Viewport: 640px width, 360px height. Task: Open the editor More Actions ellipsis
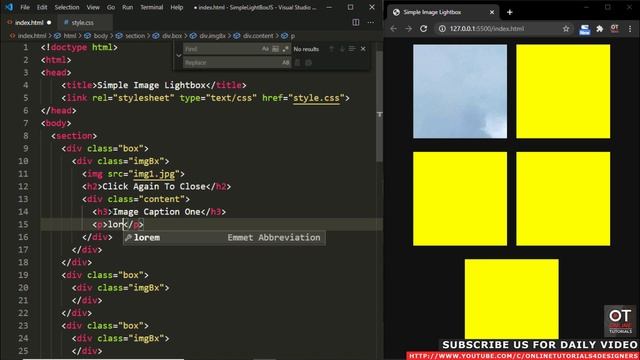(371, 22)
